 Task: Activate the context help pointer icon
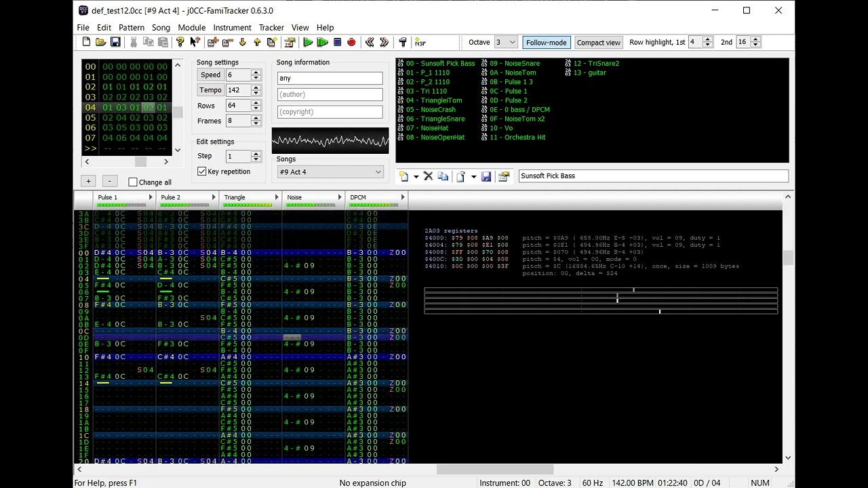coord(195,42)
